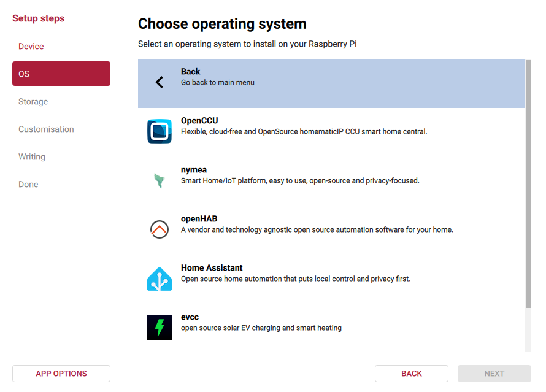
Task: Click the OpenCCU app icon
Action: 160,131
